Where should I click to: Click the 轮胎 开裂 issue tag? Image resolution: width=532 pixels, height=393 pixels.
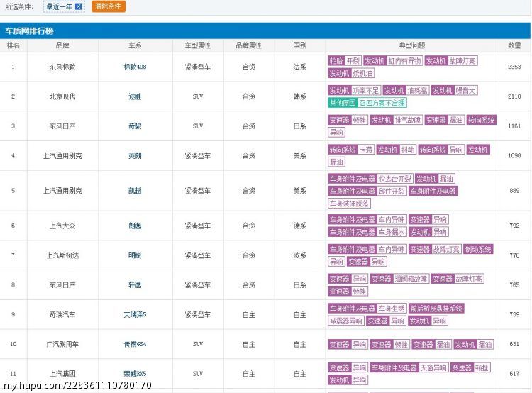(344, 61)
